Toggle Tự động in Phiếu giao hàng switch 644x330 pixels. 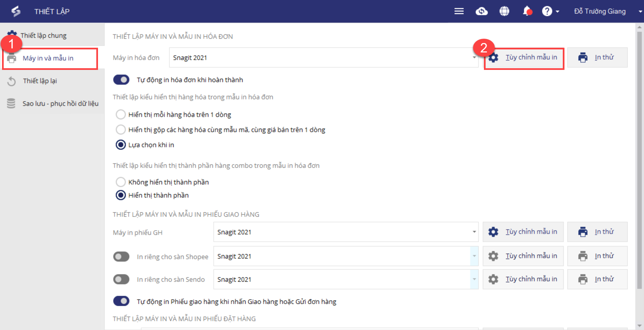point(121,301)
